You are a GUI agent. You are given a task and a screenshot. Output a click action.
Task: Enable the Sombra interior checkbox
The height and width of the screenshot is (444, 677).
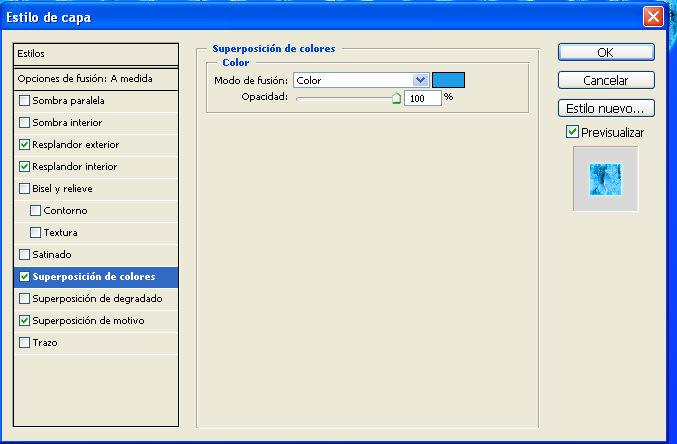tap(24, 123)
